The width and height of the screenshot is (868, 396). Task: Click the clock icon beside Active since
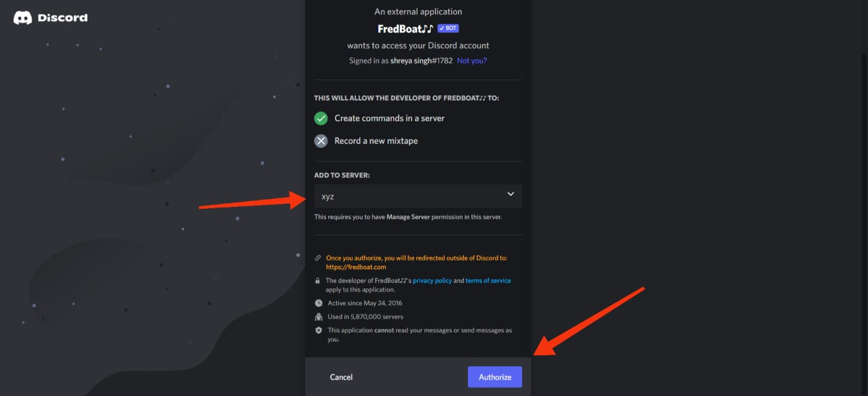point(319,303)
